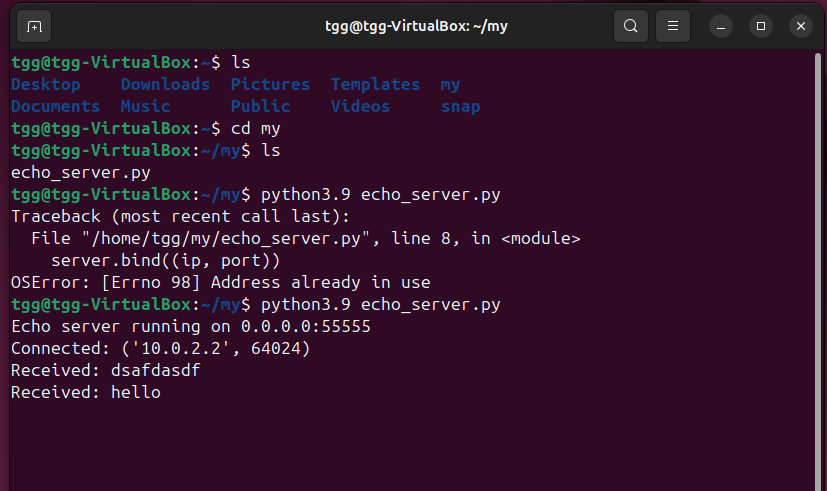Image resolution: width=827 pixels, height=491 pixels.
Task: Click the OSError Address already in use line
Action: (x=220, y=283)
